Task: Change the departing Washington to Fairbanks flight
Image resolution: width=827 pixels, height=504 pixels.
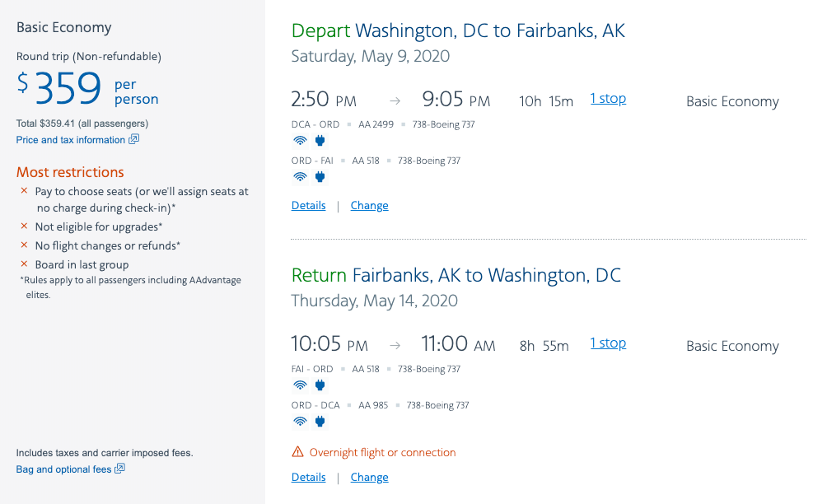Action: 369,206
